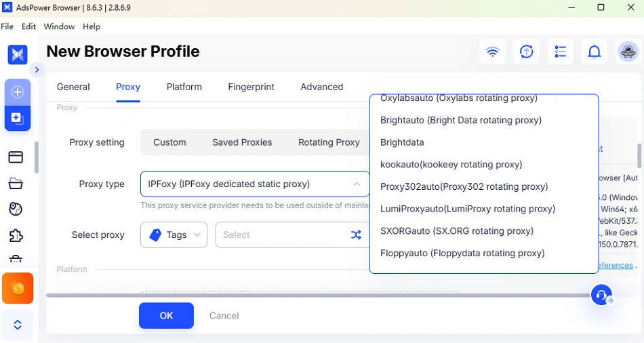Viewport: 644px width, 343px height.
Task: Click the AdsPower logo in sidebar
Action: click(18, 55)
